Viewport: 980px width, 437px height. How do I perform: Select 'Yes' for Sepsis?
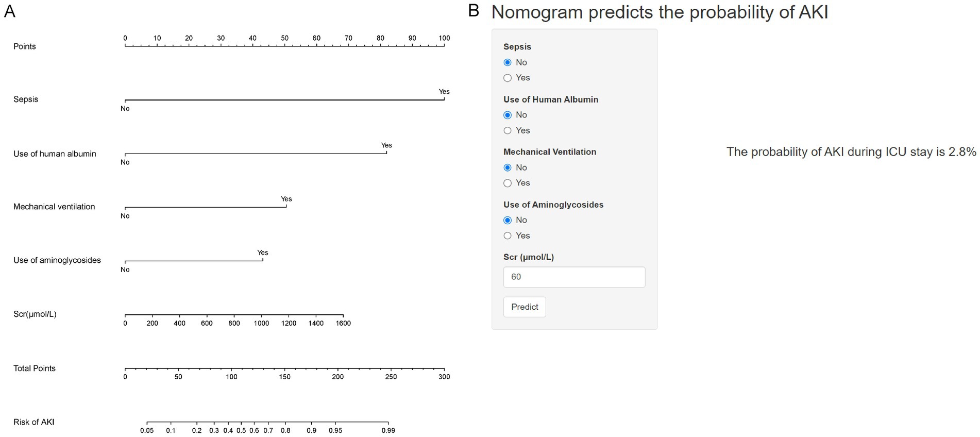[508, 78]
